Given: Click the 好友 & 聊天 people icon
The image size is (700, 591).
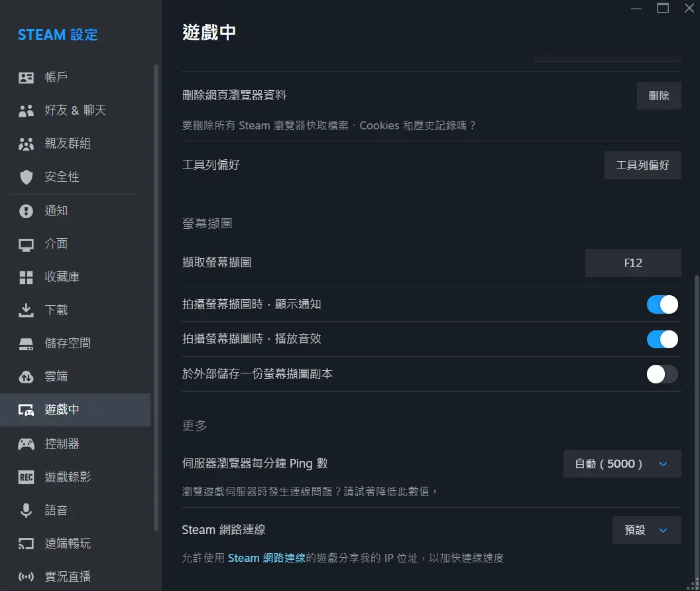Looking at the screenshot, I should point(26,111).
